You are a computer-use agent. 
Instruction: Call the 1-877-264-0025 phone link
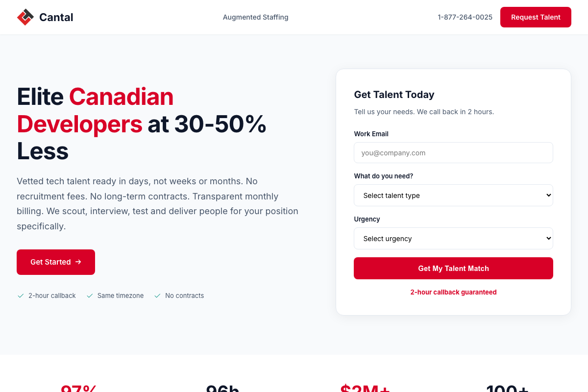[465, 17]
